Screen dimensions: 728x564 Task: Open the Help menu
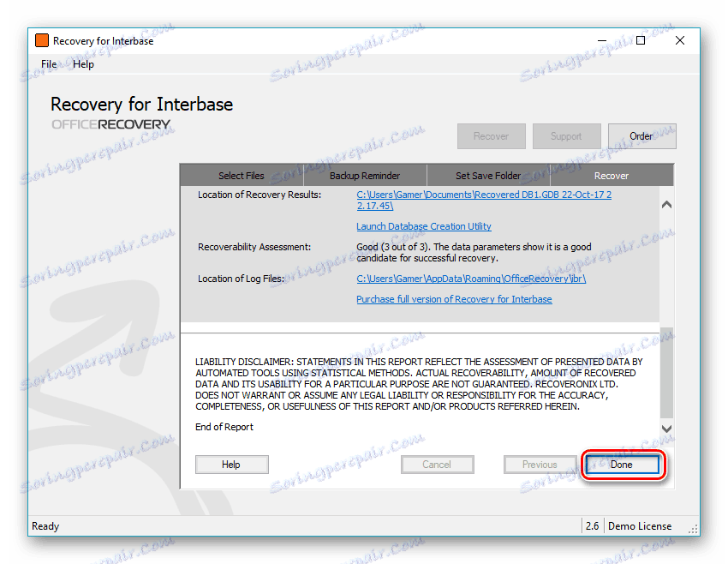pyautogui.click(x=84, y=64)
